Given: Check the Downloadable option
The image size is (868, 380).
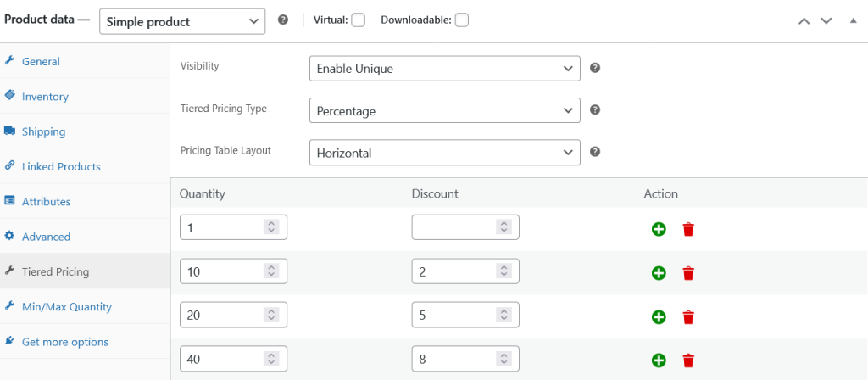Looking at the screenshot, I should click(461, 20).
